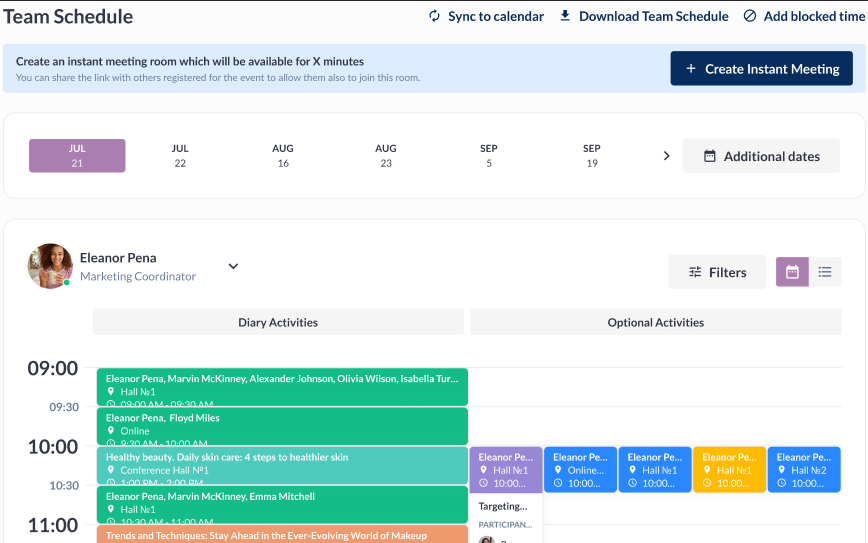Click the calendar icon in Additional dates
The width and height of the screenshot is (868, 543).
(710, 156)
